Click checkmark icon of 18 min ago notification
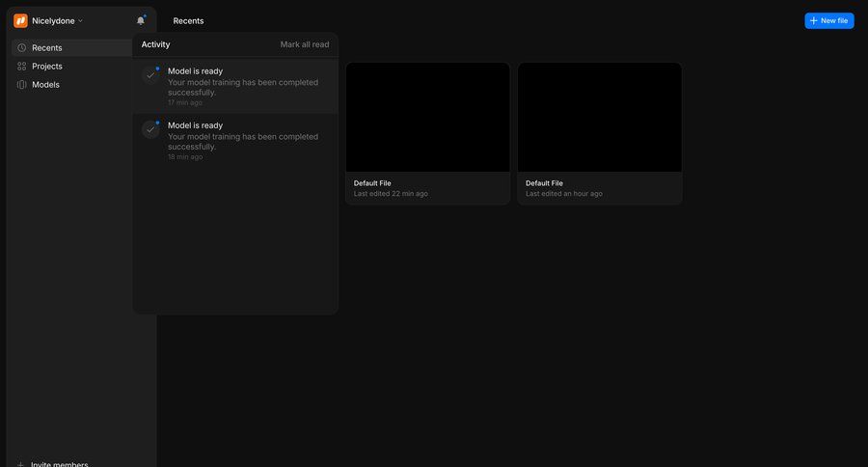This screenshot has height=467, width=868. [150, 129]
